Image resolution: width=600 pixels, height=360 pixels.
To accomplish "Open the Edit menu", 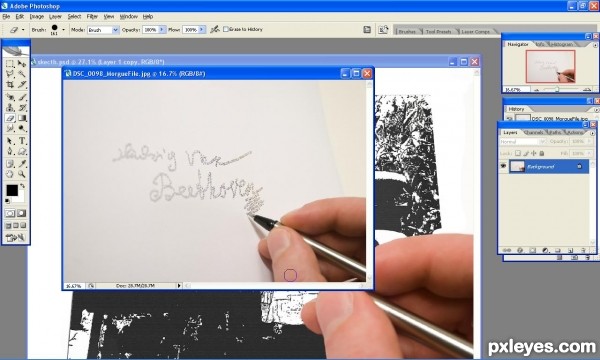I will [20, 16].
